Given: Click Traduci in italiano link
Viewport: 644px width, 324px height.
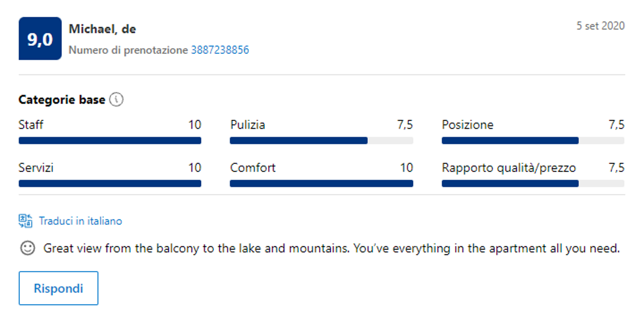Looking at the screenshot, I should click(x=80, y=221).
